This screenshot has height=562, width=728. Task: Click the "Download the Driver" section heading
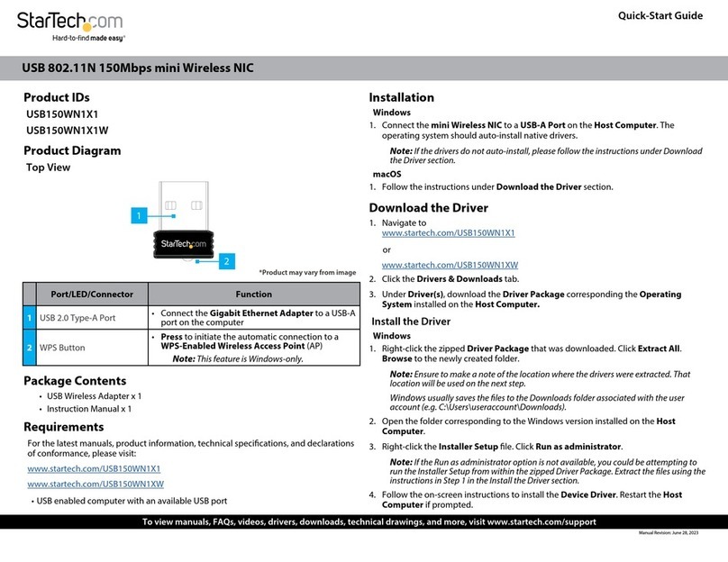[x=429, y=208]
